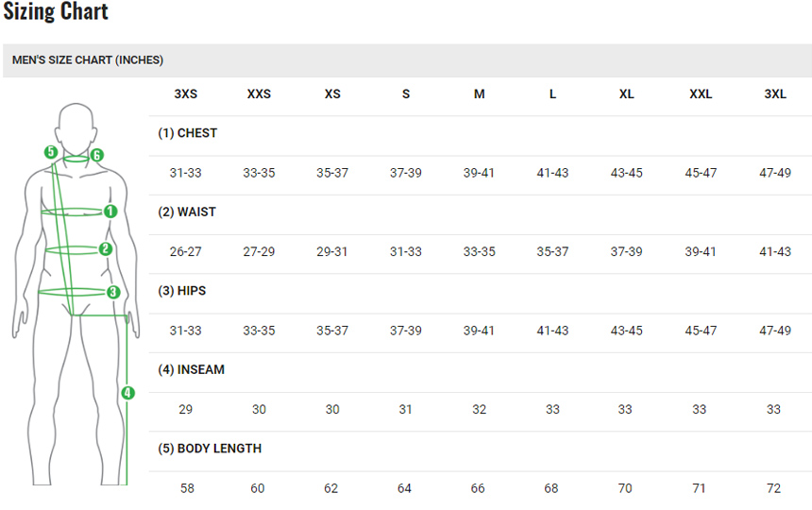Click the green number 2 waist marker

tap(106, 249)
